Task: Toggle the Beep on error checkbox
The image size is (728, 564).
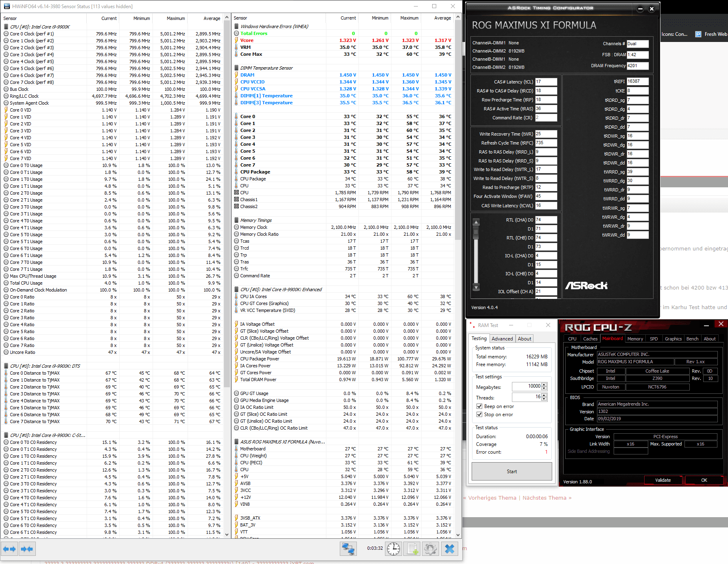Action: pos(479,406)
